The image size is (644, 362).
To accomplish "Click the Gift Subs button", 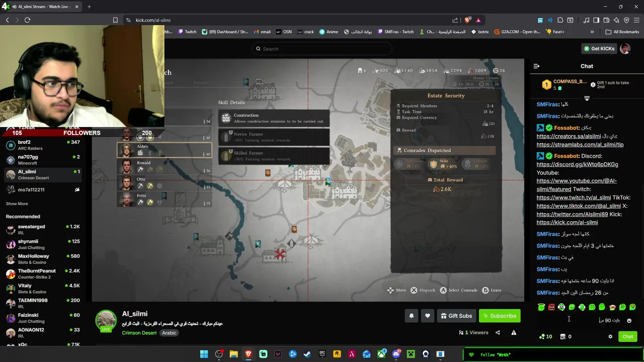I will (x=456, y=316).
